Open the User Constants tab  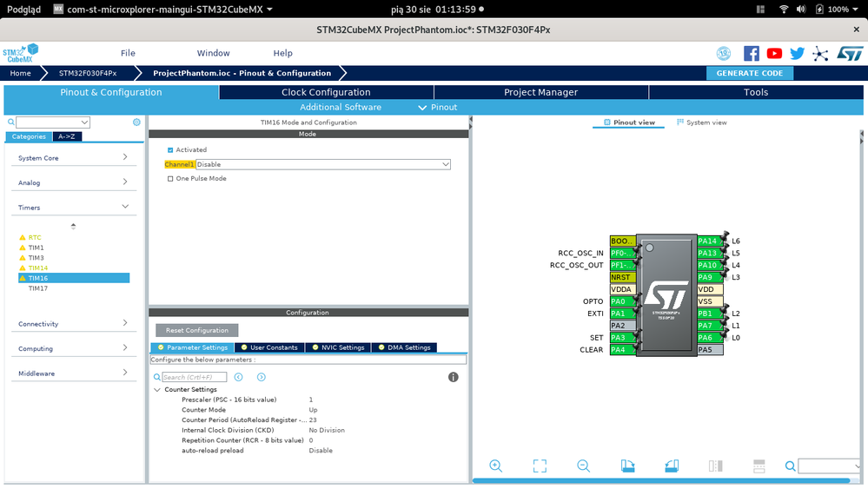coord(269,347)
